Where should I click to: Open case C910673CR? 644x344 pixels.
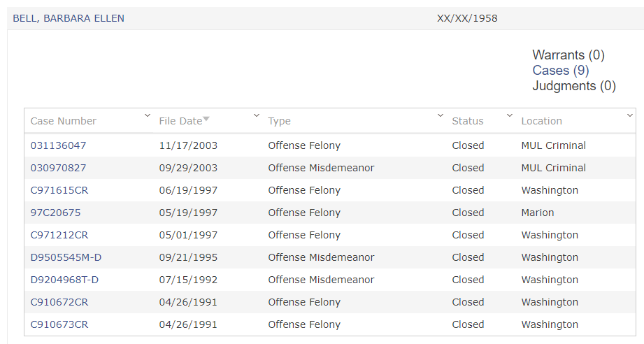click(x=59, y=324)
